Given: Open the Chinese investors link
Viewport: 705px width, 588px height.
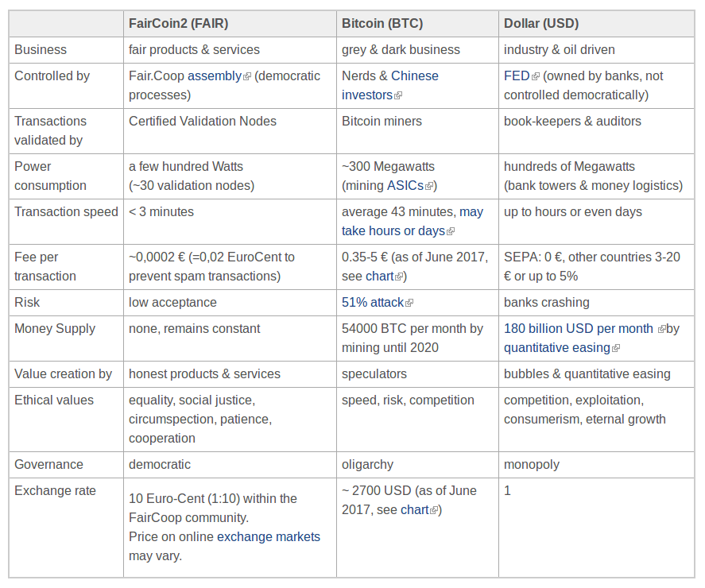Looking at the screenshot, I should click(389, 85).
